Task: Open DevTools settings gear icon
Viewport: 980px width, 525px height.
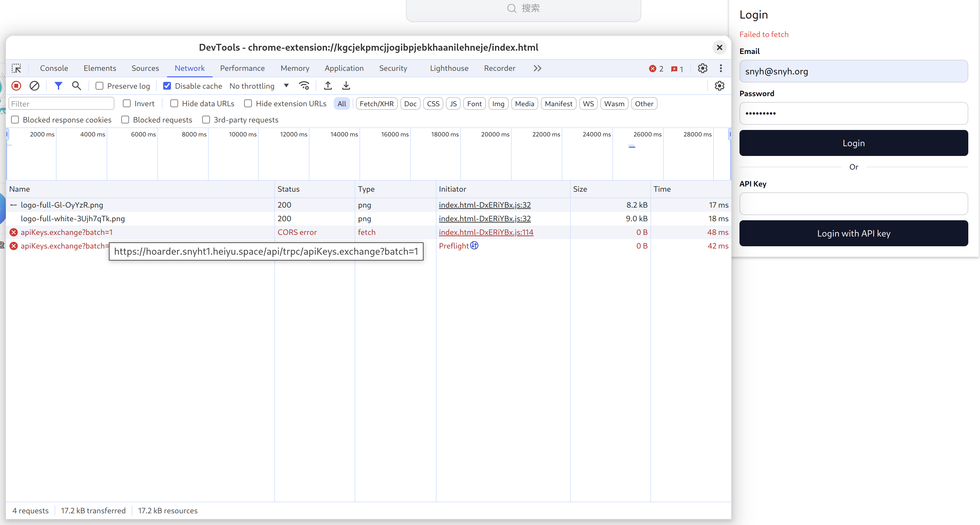Action: pyautogui.click(x=702, y=69)
